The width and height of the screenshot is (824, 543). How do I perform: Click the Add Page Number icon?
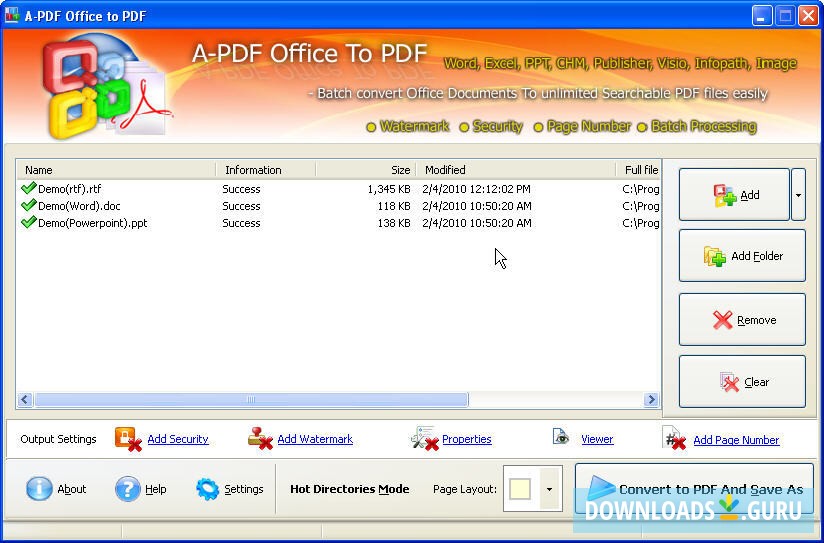tap(674, 438)
